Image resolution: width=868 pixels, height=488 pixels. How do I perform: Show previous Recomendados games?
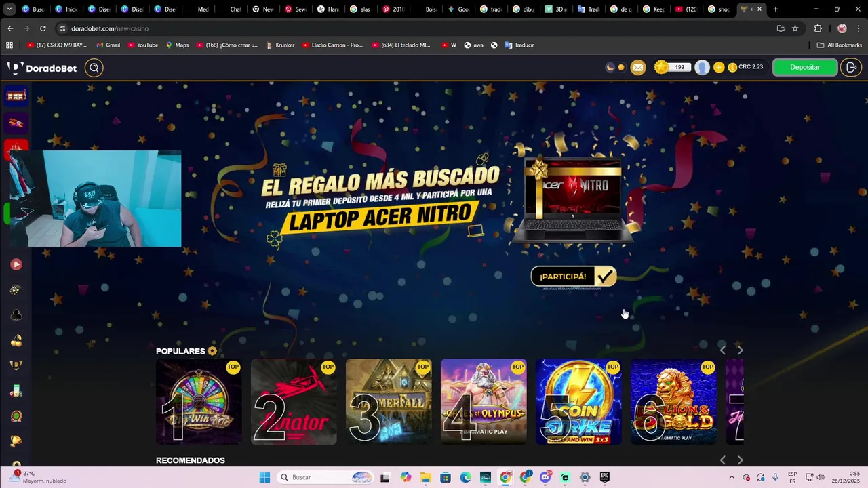coord(722,460)
